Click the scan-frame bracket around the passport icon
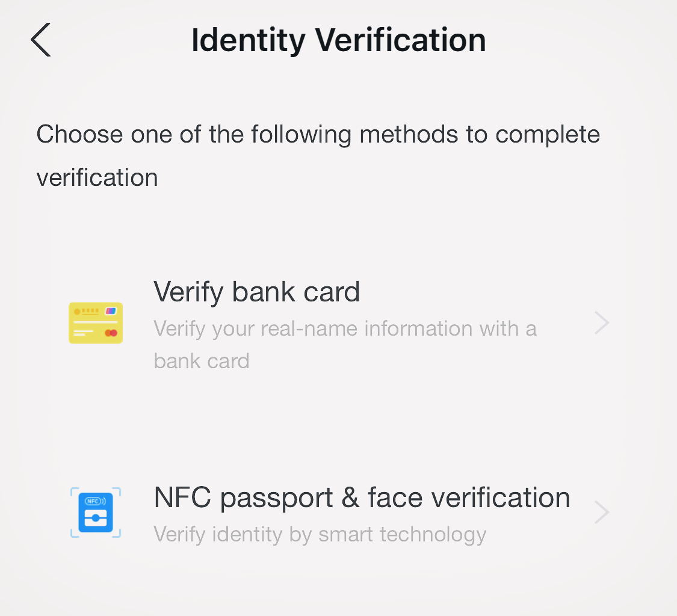 pyautogui.click(x=74, y=491)
